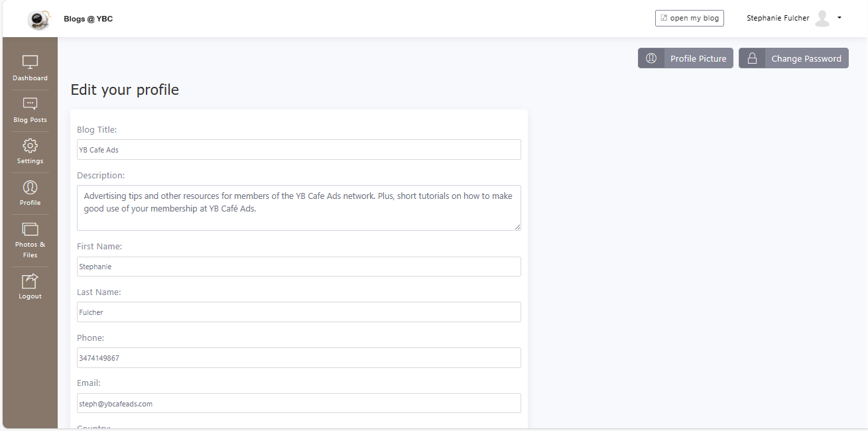Focus the Blog Title input field

(299, 150)
